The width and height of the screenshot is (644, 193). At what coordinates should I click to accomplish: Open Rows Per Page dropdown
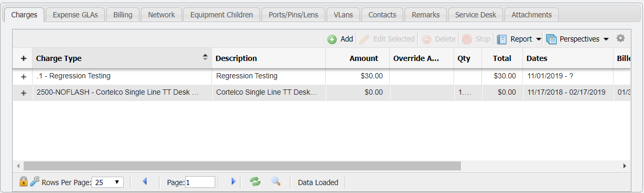pos(108,182)
